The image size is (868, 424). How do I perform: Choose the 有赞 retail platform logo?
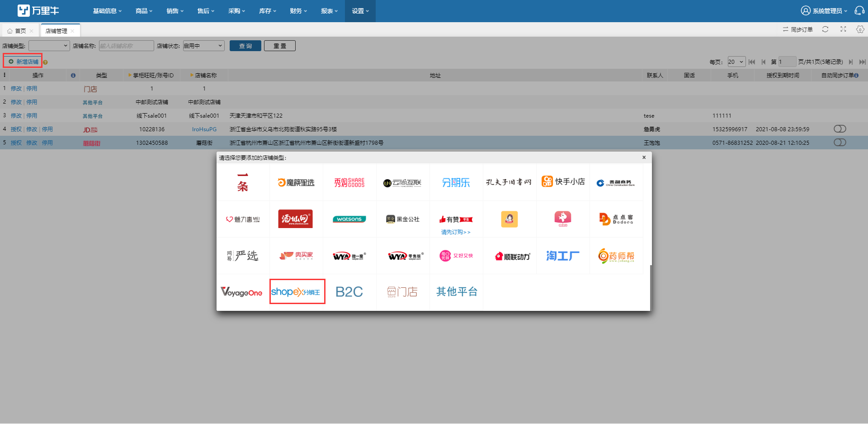click(x=456, y=219)
